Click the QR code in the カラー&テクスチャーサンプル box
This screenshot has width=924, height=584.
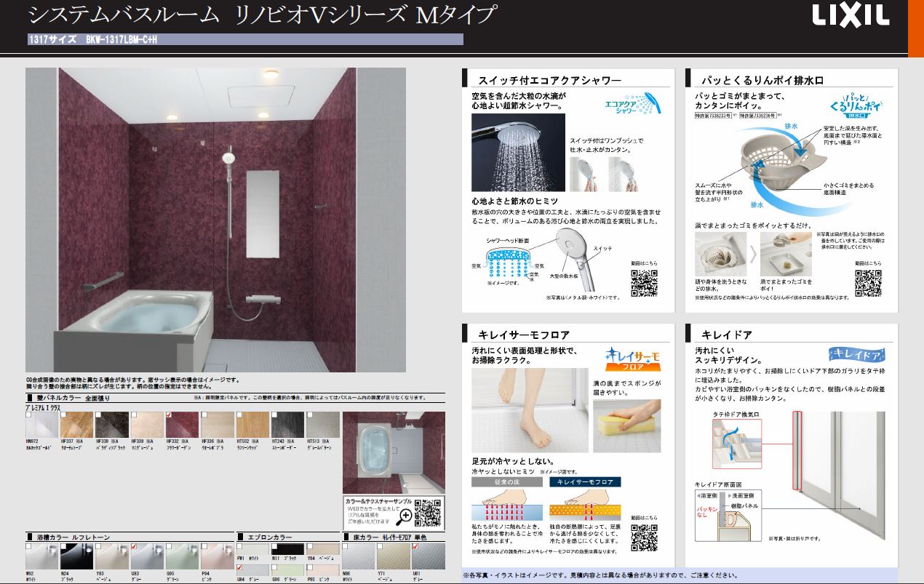point(428,512)
